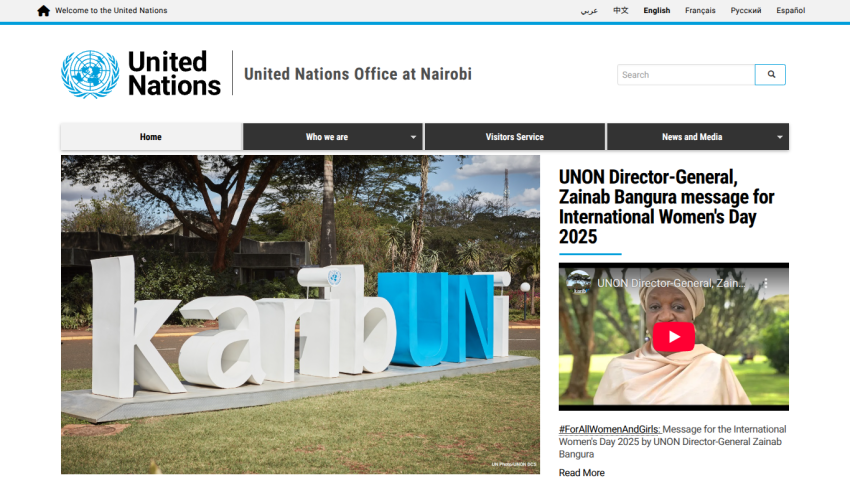Screen dimensions: 850x478
Task: Open the UNON Director-General message headline
Action: tap(666, 206)
